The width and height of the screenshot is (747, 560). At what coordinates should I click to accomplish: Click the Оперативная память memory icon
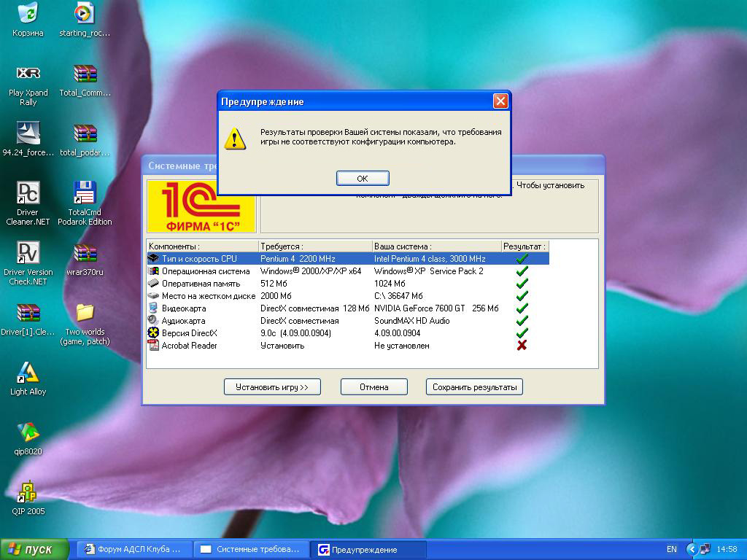pyautogui.click(x=153, y=284)
